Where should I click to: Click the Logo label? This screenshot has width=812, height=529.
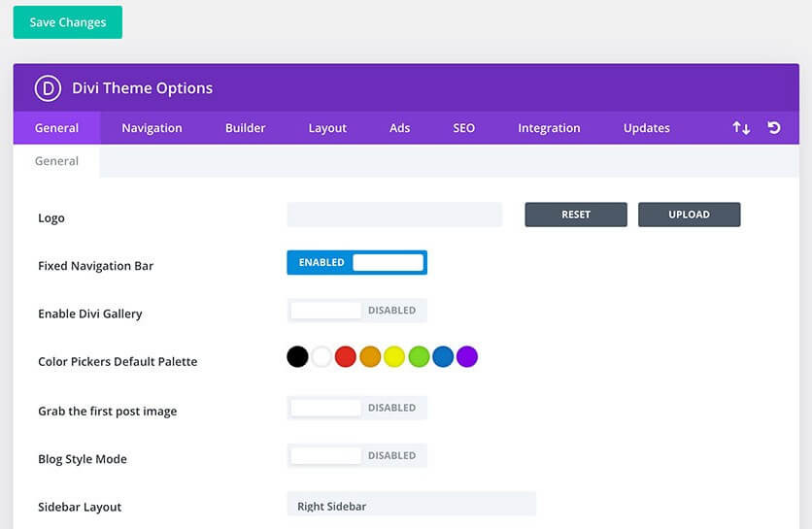tap(51, 218)
